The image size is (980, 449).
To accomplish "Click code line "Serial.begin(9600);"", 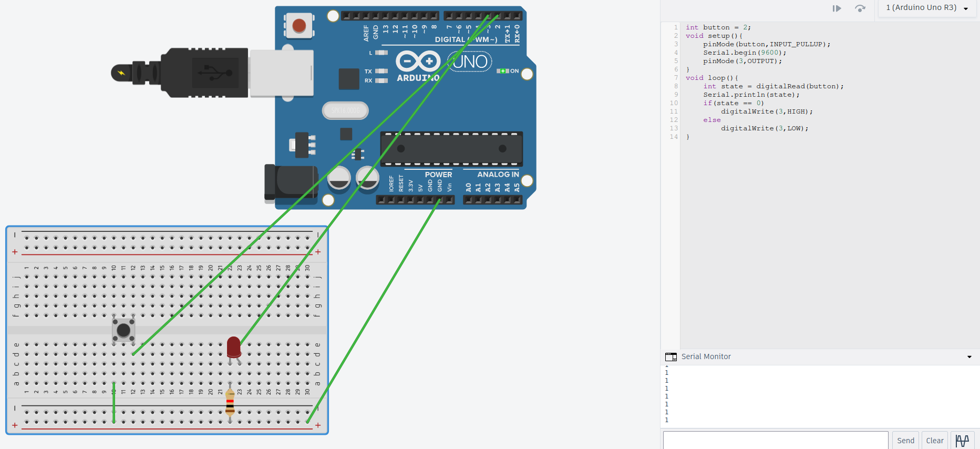I will (745, 53).
